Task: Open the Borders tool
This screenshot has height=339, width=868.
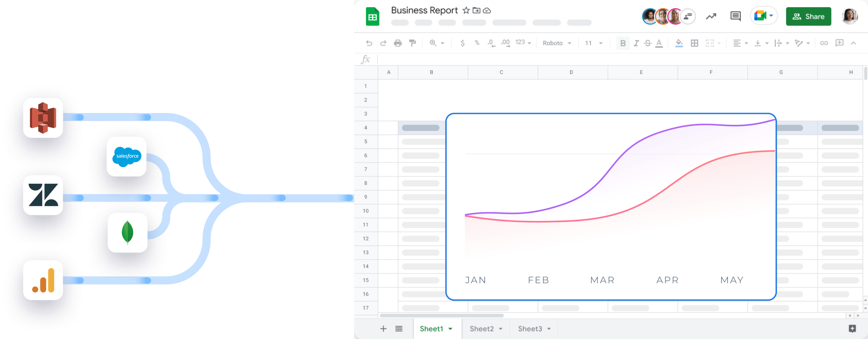Action: coord(695,43)
